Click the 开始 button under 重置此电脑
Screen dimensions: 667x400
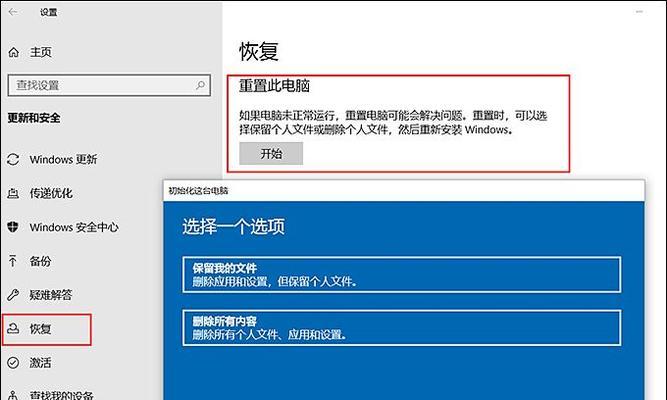271,153
